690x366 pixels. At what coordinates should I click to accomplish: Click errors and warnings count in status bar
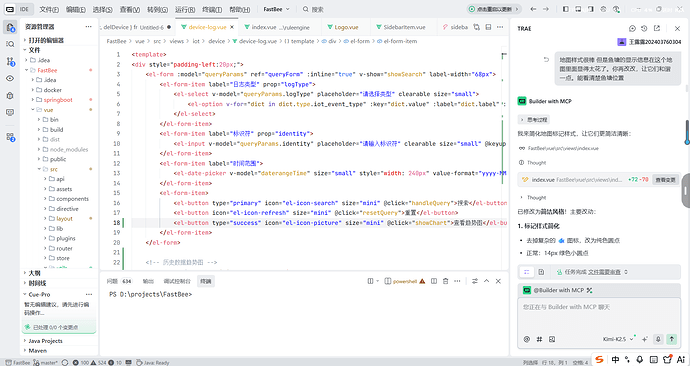[97, 362]
